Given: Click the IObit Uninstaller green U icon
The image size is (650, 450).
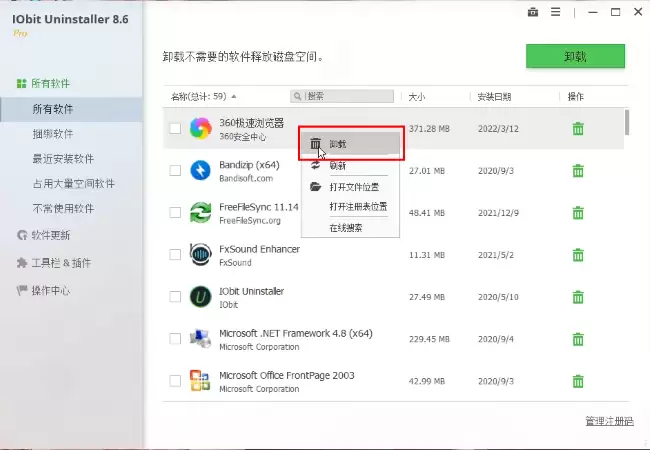Looking at the screenshot, I should pos(201,297).
